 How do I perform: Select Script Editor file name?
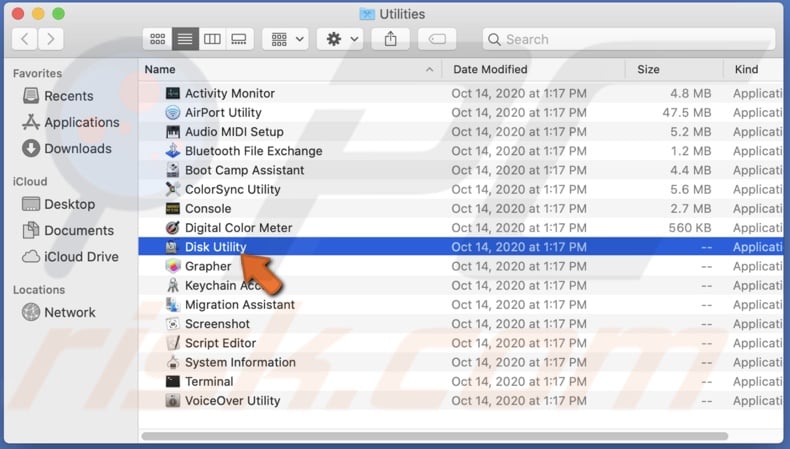(x=220, y=343)
